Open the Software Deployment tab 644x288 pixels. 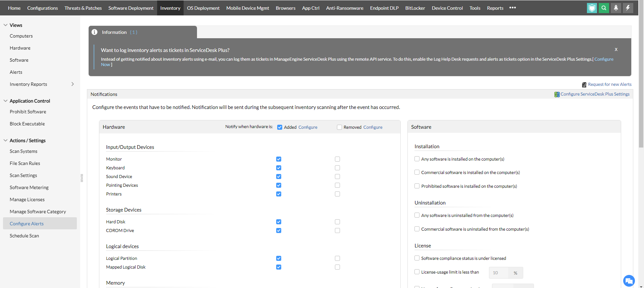click(131, 8)
